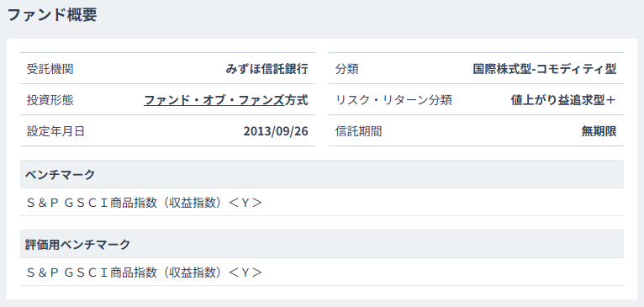Click みずほ信託銀行 trustee value
The height and width of the screenshot is (307, 644).
pyautogui.click(x=267, y=69)
